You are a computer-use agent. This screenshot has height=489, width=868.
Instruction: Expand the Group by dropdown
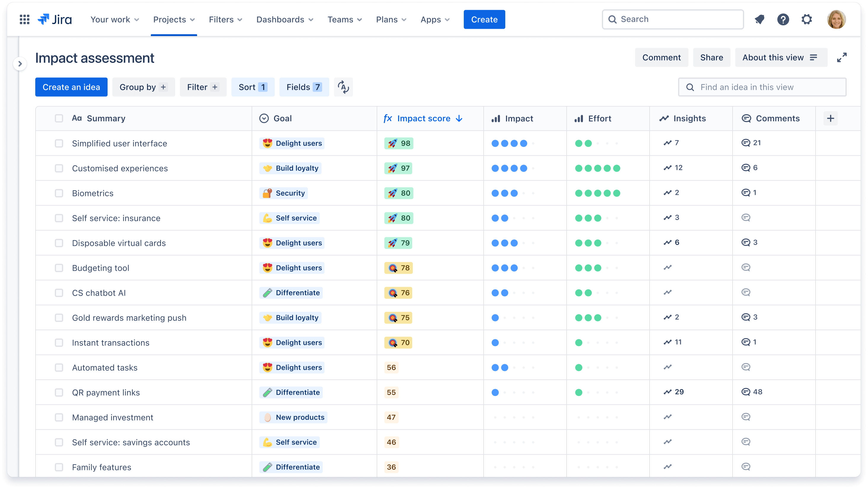tap(143, 87)
